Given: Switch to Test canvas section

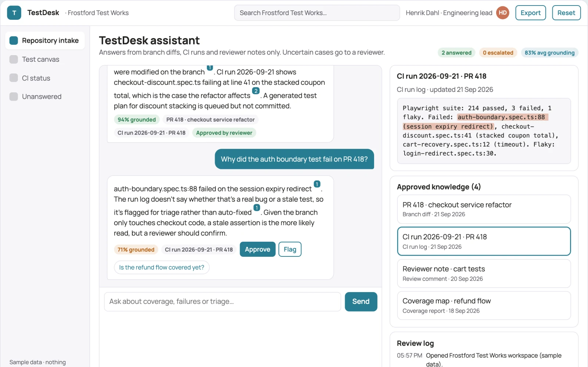Looking at the screenshot, I should click(x=45, y=59).
